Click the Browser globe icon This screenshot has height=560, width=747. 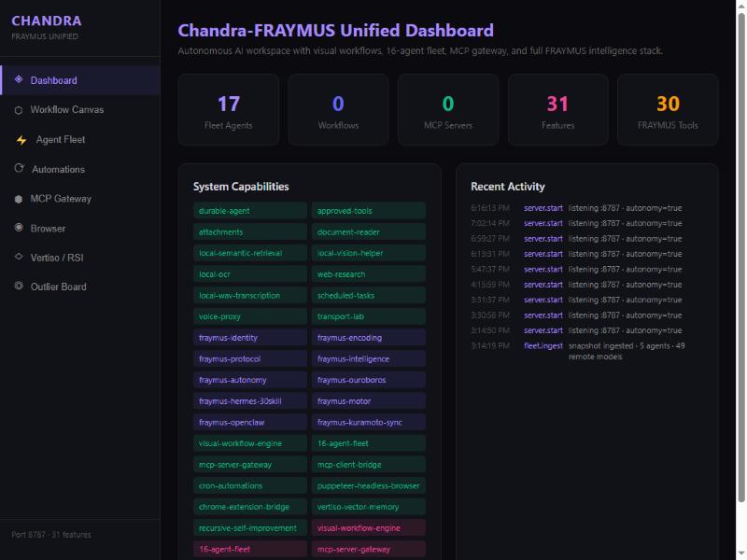tap(19, 228)
